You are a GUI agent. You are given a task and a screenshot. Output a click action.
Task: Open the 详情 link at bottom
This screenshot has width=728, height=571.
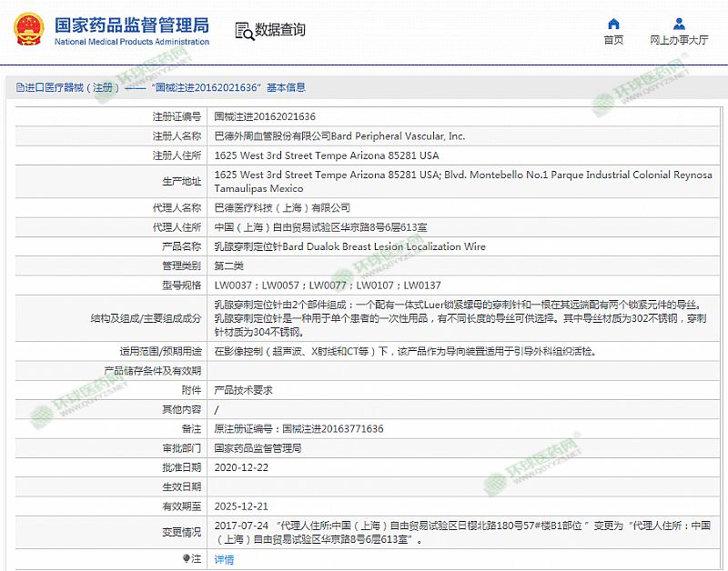[224, 559]
